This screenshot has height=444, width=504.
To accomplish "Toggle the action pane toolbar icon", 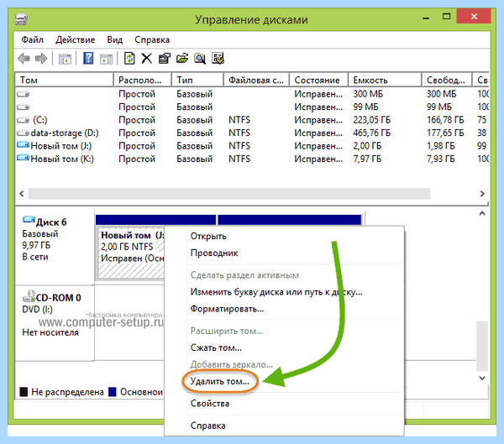I will [x=106, y=59].
